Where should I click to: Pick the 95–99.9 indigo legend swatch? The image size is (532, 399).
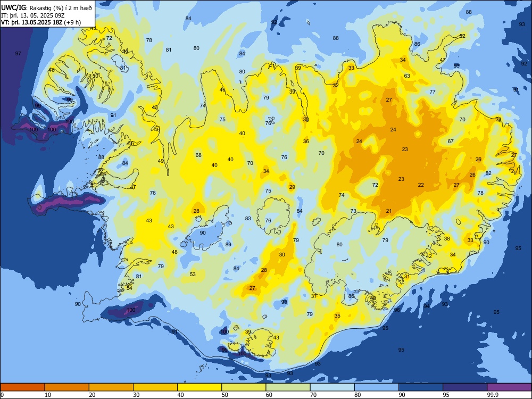click(465, 387)
